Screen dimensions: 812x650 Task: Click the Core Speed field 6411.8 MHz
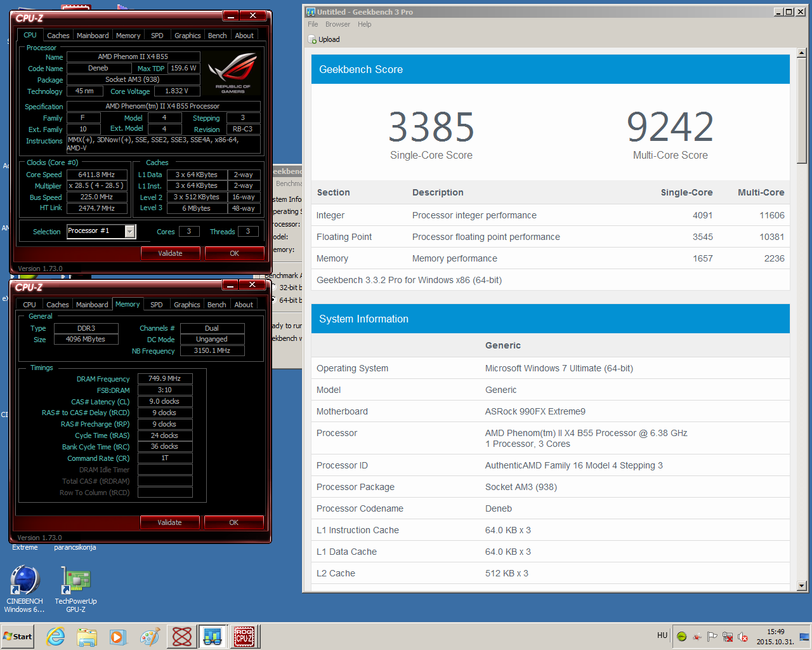click(x=96, y=175)
